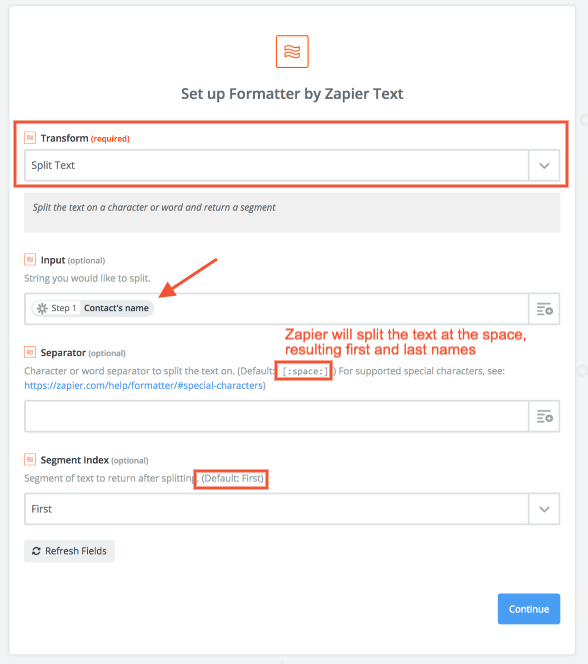Click the Refresh Fields button
Screen dimensions: 588x664
click(x=69, y=551)
